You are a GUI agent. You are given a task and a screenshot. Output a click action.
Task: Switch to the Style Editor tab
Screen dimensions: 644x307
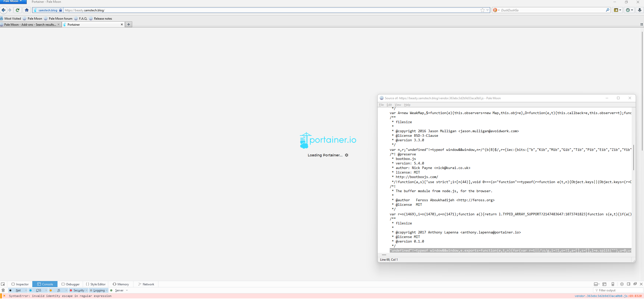pyautogui.click(x=96, y=284)
